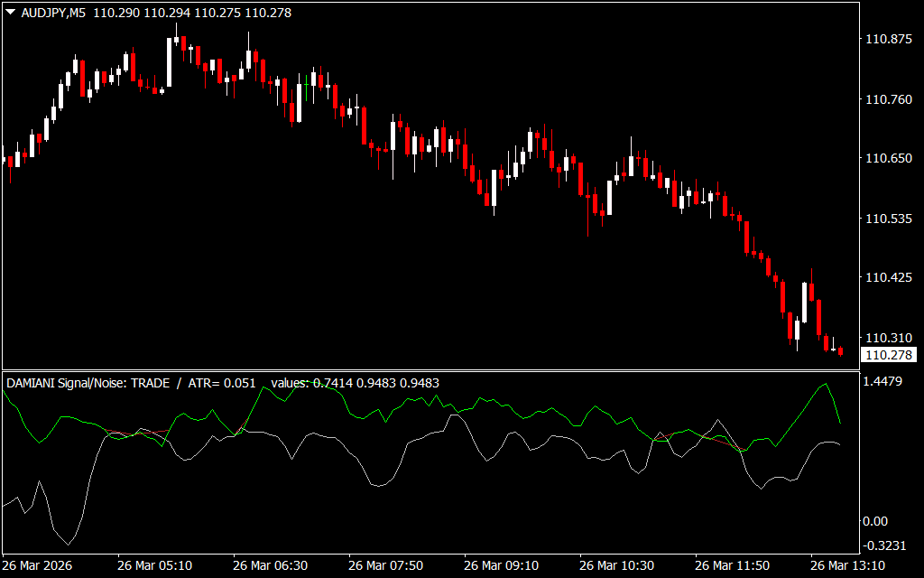Viewport: 924px width, 578px height.
Task: Click the 26 Mar 06:30 time label
Action: [270, 565]
